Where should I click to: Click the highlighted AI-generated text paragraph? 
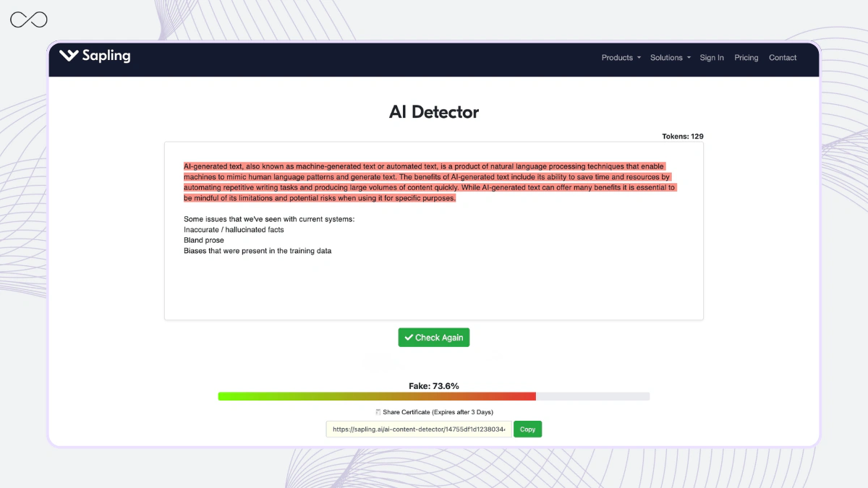point(430,182)
